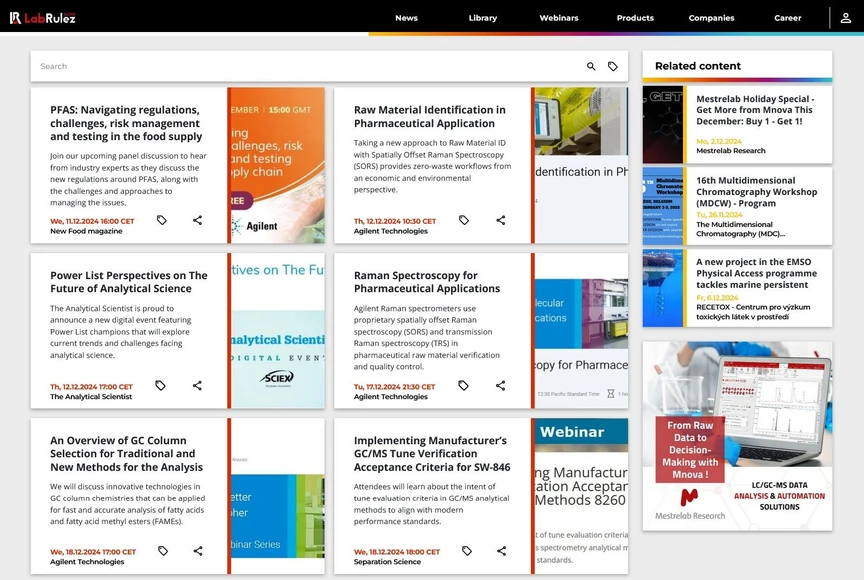Click tag icon on GC/MS Tune Verification card

[467, 551]
